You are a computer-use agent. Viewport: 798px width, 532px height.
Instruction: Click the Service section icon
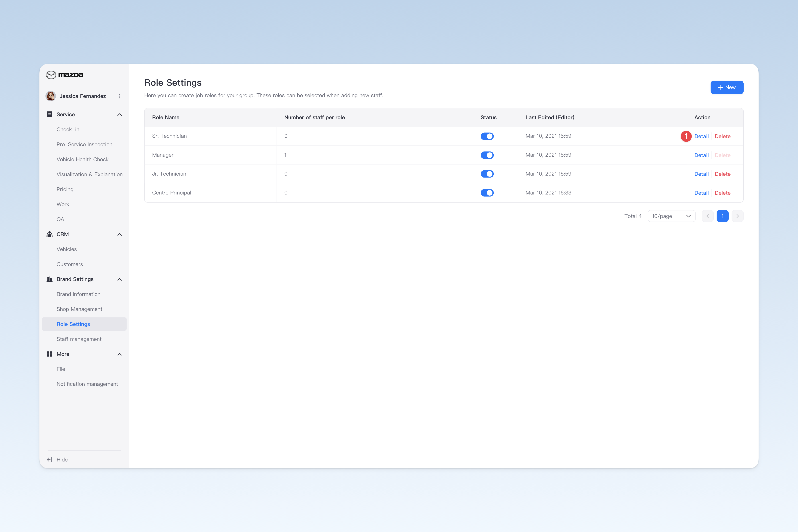(x=49, y=114)
